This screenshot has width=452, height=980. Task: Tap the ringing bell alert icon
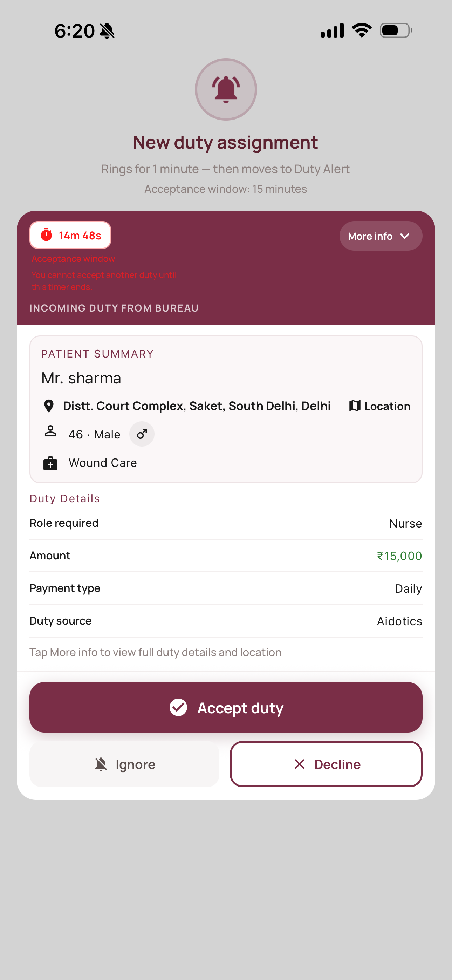pyautogui.click(x=226, y=89)
